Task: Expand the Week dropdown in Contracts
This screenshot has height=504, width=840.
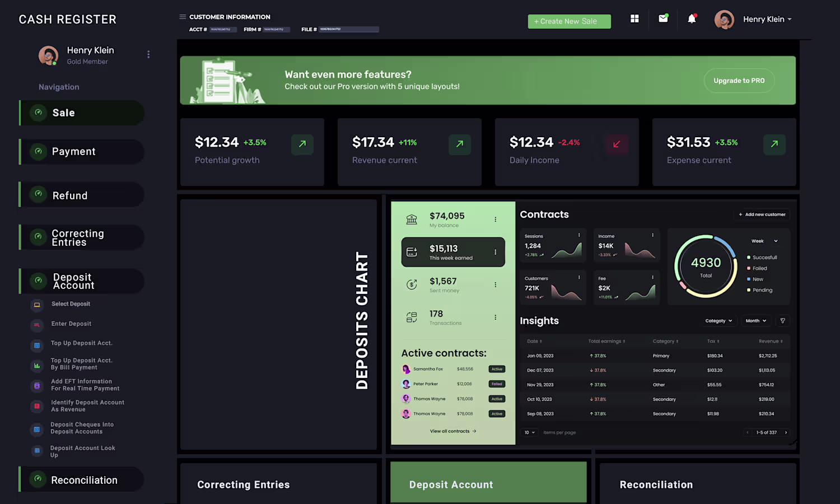Action: tap(765, 241)
